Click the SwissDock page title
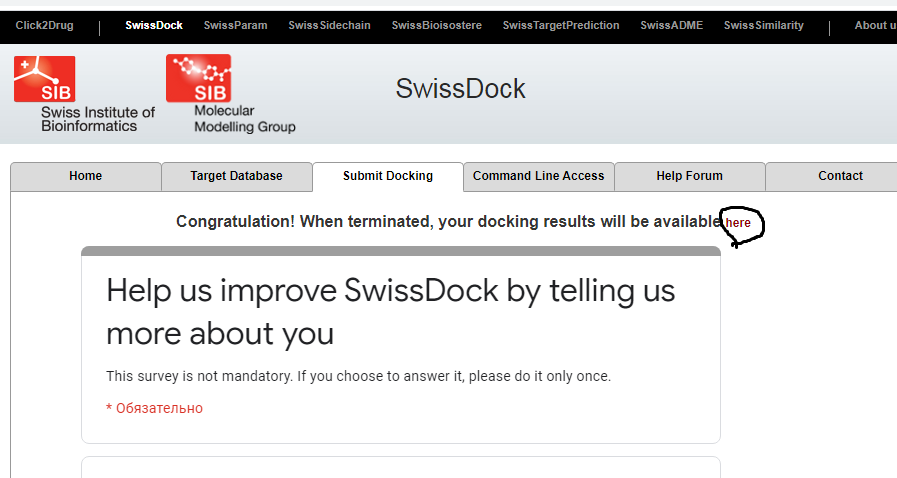Viewport: 897px width, 478px height. 461,89
